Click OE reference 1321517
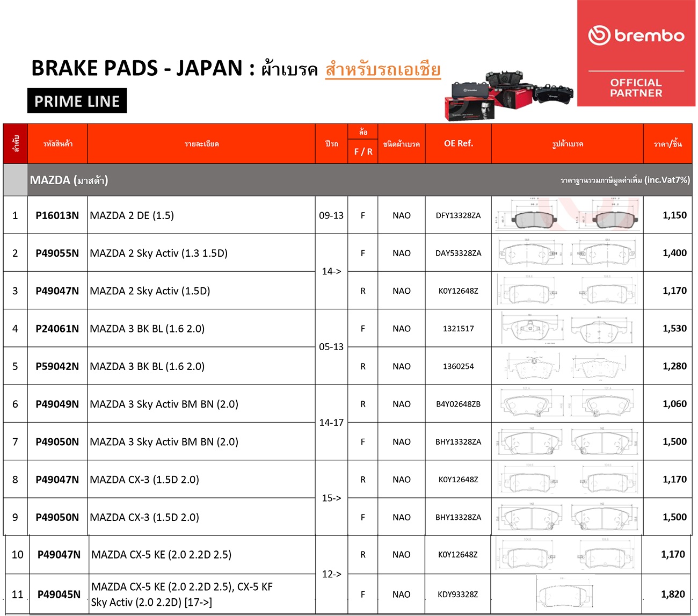Screen dimensions: 698x616 pyautogui.click(x=459, y=329)
